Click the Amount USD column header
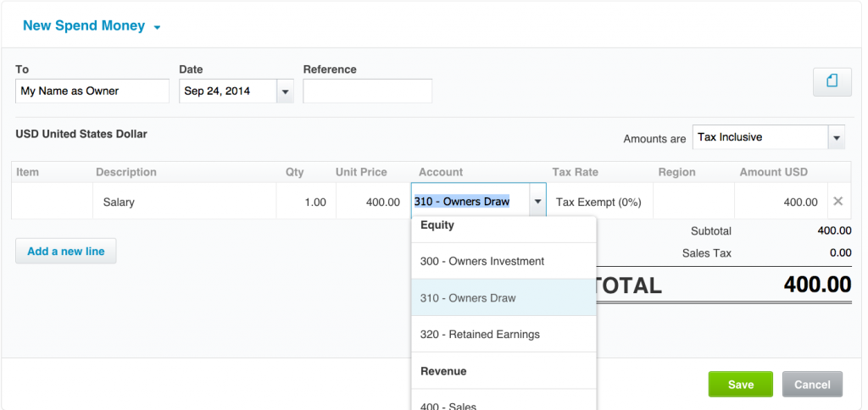 pos(773,172)
